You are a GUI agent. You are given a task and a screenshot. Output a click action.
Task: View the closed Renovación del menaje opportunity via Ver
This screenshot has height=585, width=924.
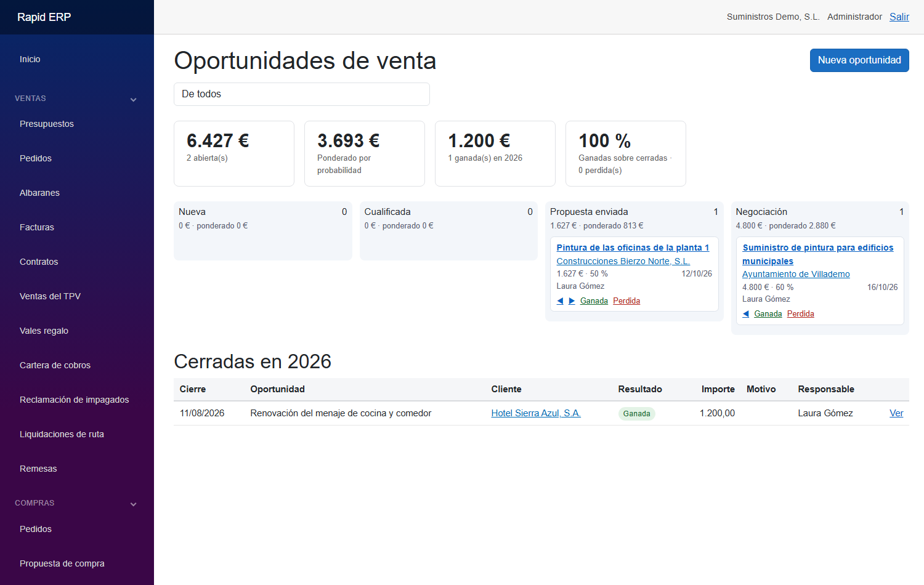click(896, 413)
